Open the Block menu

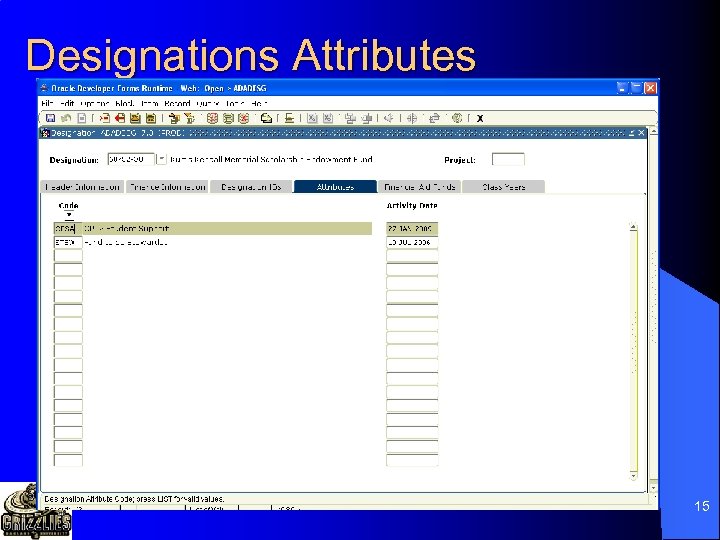125,103
